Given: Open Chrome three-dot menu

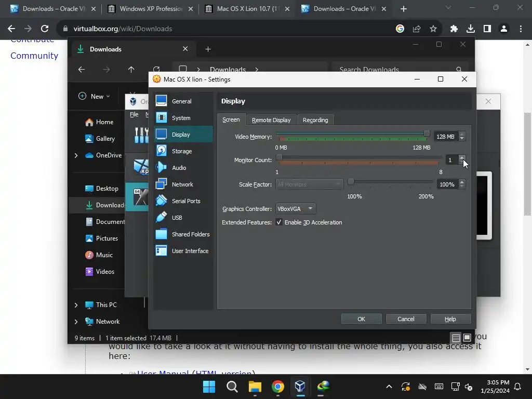Looking at the screenshot, I should 521,29.
